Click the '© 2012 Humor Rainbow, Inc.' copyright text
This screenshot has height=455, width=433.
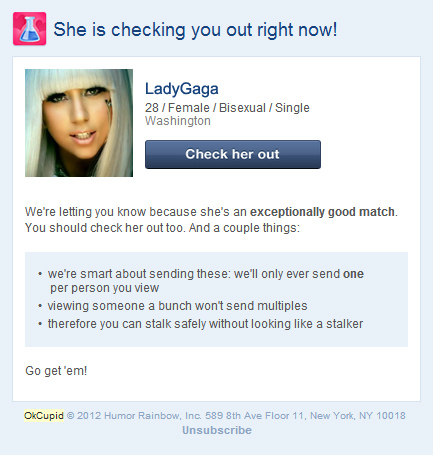pyautogui.click(x=134, y=416)
